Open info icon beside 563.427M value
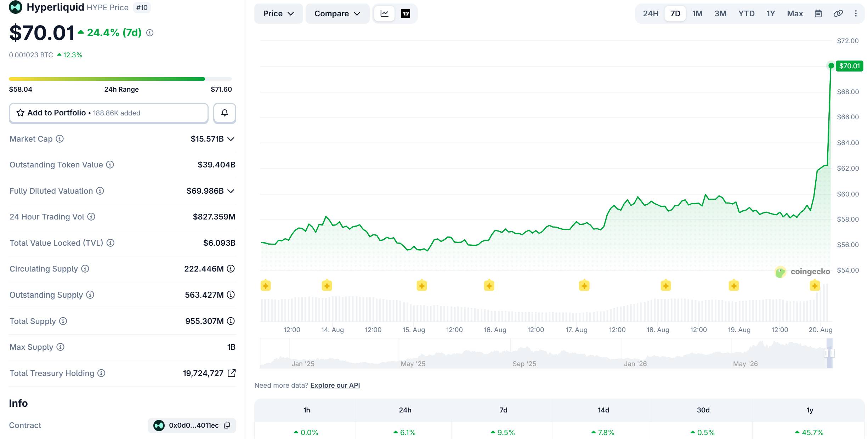The image size is (868, 439). pyautogui.click(x=231, y=295)
